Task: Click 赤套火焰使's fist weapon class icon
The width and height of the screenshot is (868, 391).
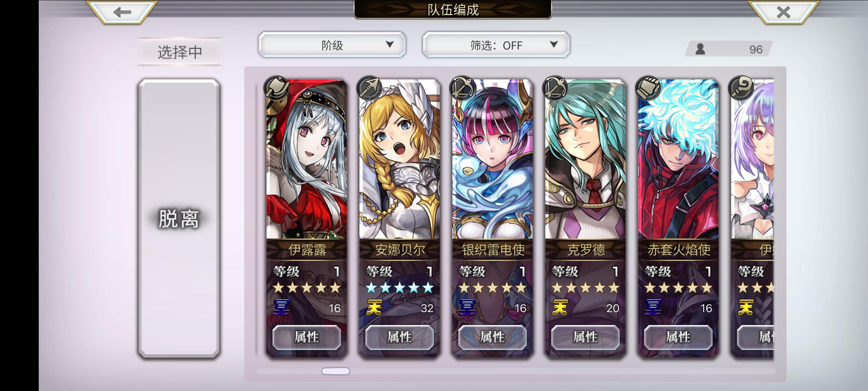Action: coord(648,88)
